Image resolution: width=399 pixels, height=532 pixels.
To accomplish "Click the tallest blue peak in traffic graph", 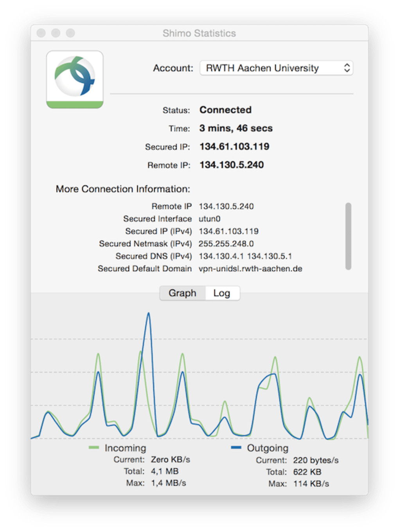I will click(x=148, y=313).
